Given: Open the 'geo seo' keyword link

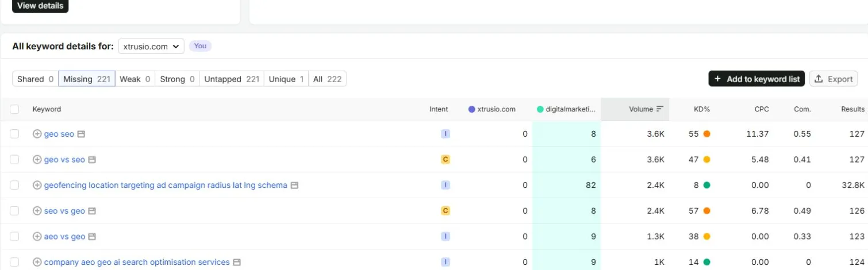Looking at the screenshot, I should click(59, 134).
